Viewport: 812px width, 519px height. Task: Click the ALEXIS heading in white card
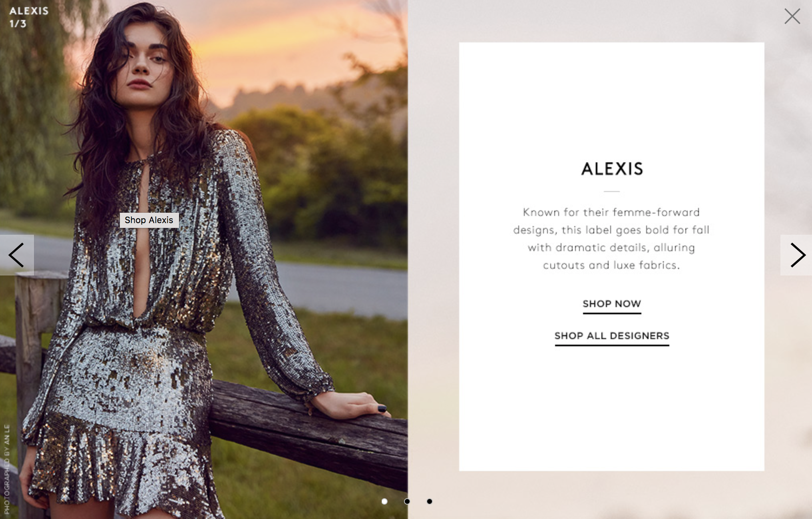[612, 169]
